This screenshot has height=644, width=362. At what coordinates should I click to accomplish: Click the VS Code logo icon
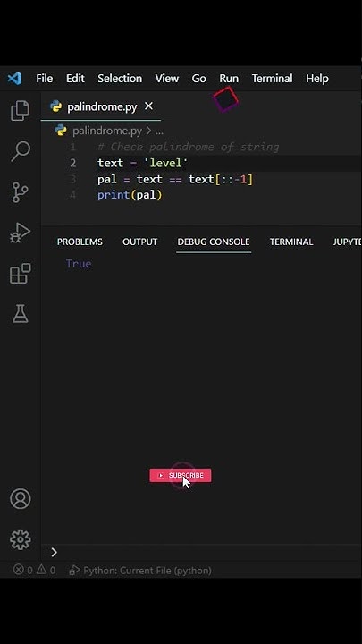(14, 78)
